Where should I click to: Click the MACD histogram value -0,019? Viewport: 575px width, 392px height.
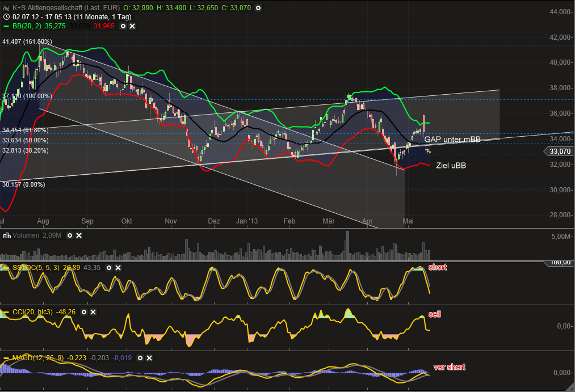point(121,358)
